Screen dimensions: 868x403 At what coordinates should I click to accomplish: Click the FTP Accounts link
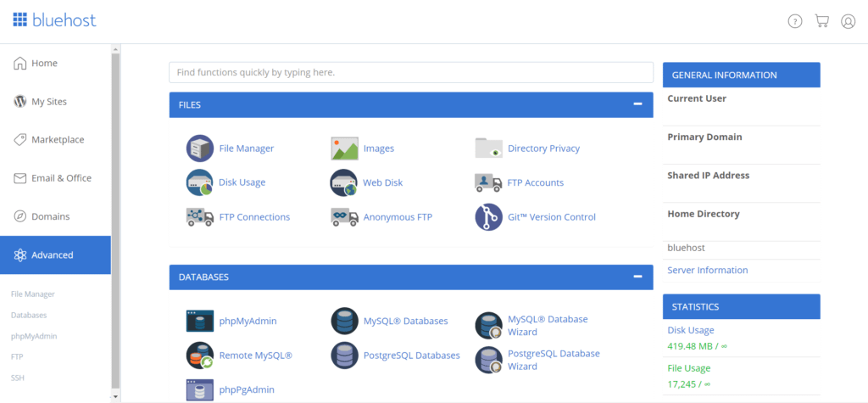535,182
